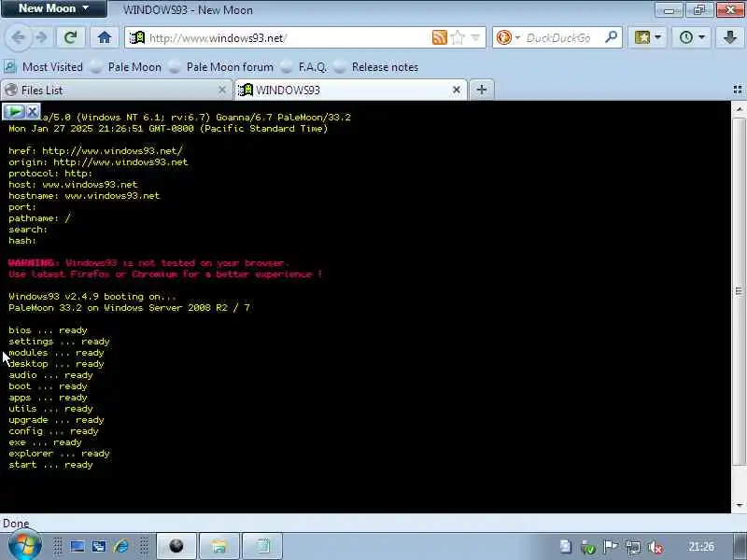Click Switch between windows quick launch icon

coord(99,546)
